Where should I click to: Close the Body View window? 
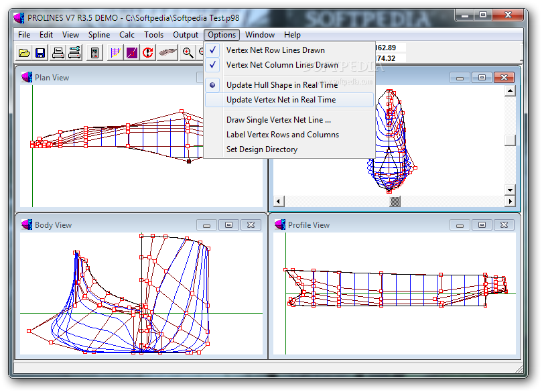click(x=251, y=225)
